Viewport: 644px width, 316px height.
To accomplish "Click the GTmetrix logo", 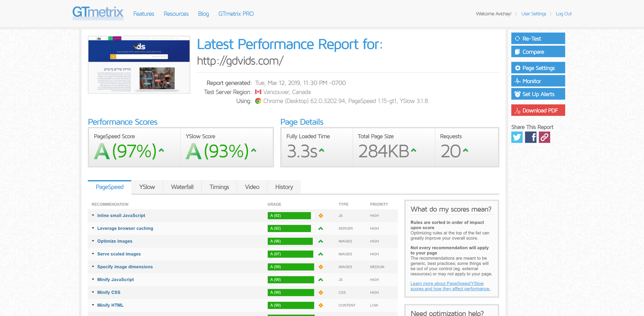I will click(98, 13).
